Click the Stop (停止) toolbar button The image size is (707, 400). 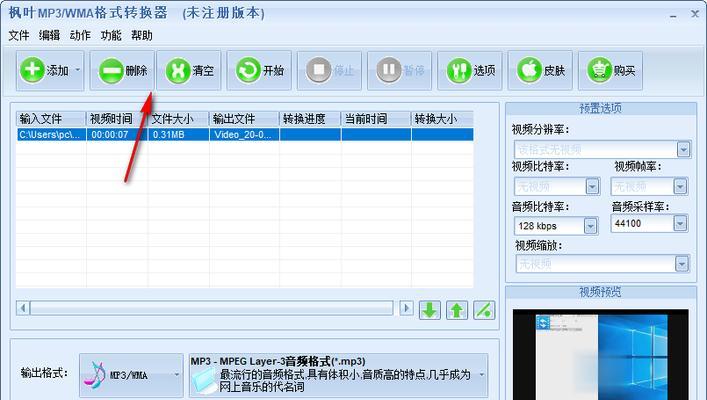click(329, 70)
